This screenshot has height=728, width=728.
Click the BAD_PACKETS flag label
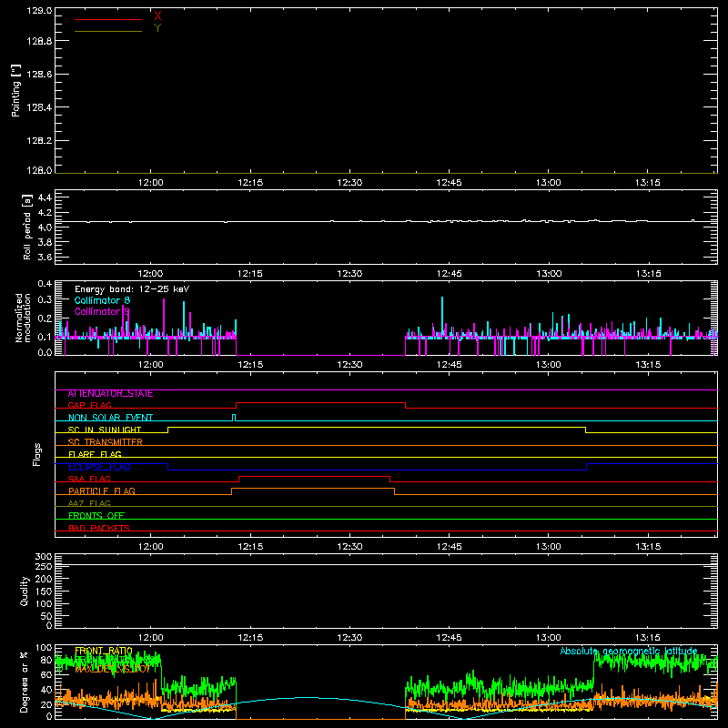tap(99, 528)
